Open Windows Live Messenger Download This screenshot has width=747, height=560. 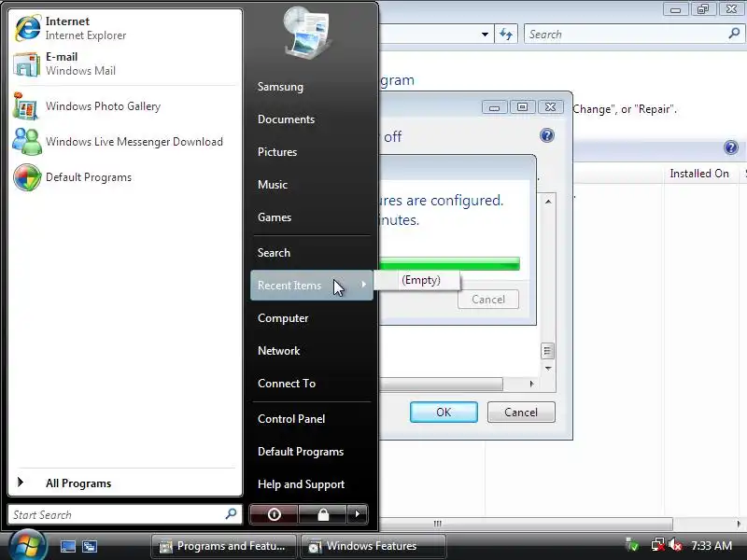point(124,142)
